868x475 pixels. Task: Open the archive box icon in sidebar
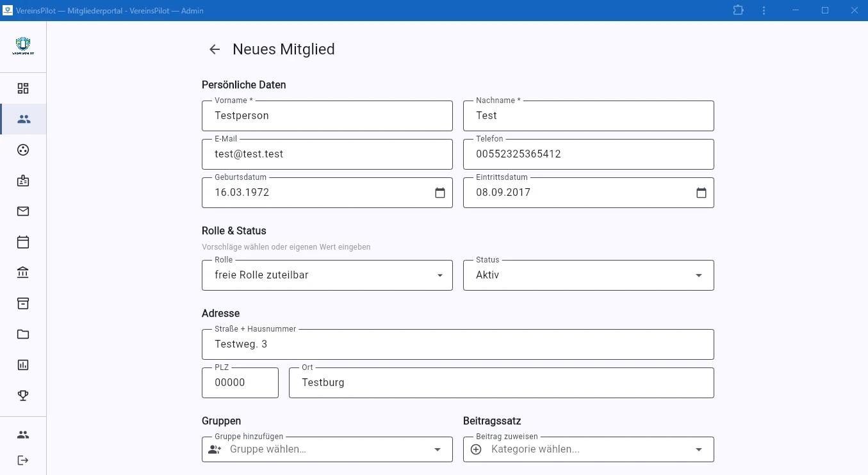pyautogui.click(x=23, y=303)
